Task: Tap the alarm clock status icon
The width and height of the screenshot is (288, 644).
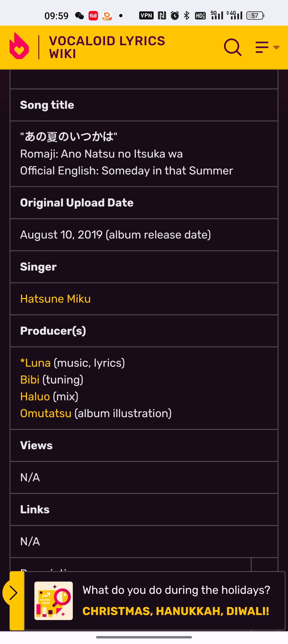Action: pyautogui.click(x=175, y=16)
